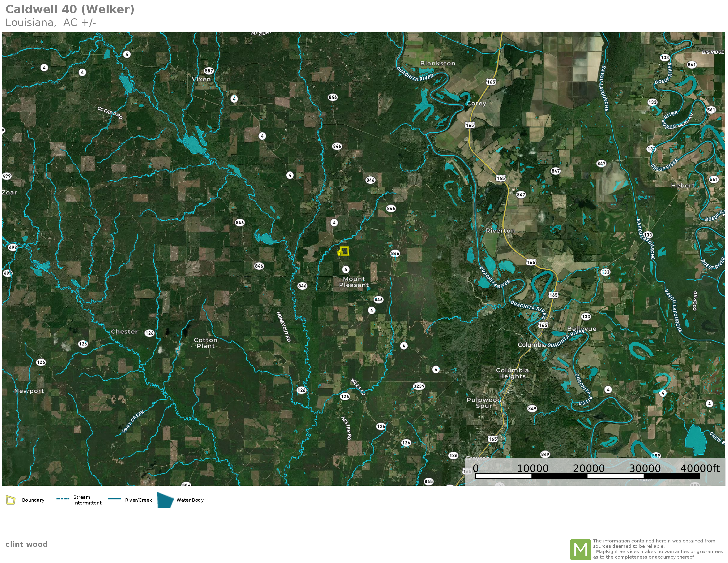This screenshot has width=728, height=563.
Task: Click the HONEYCUT RD road label
Action: (283, 327)
